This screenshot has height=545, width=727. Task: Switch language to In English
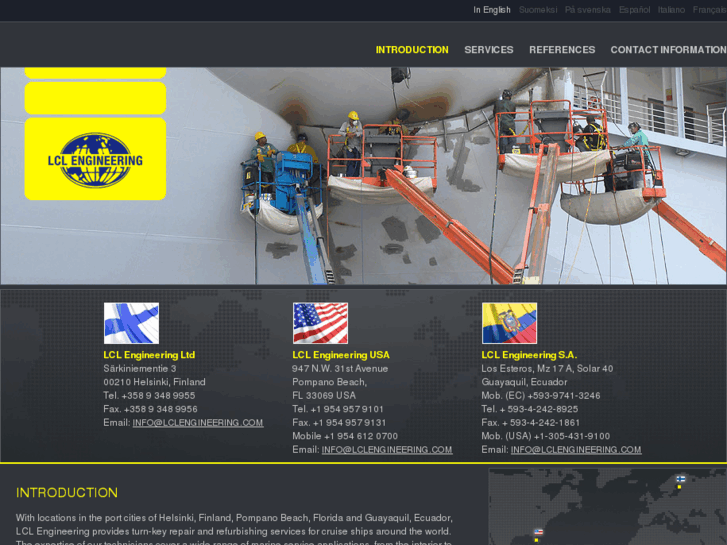click(491, 10)
